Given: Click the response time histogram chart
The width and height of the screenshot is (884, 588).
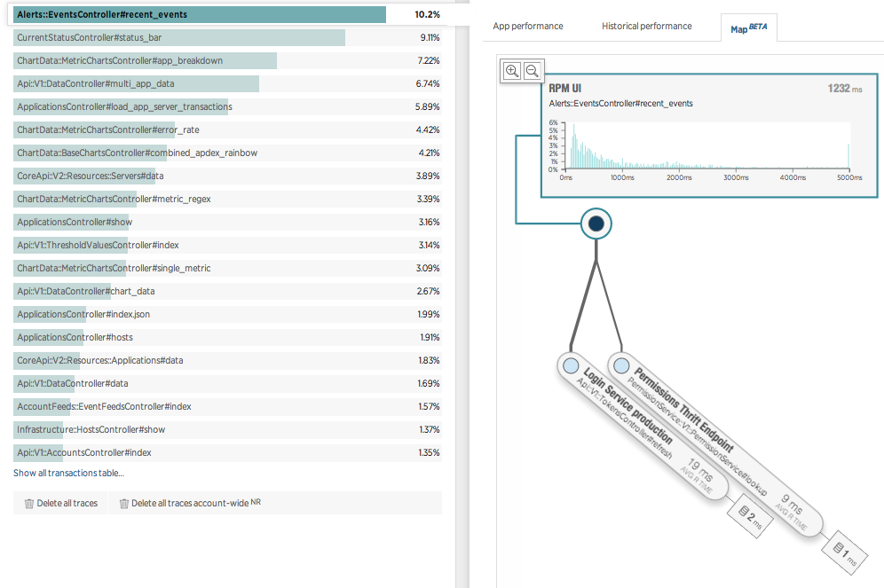Looking at the screenshot, I should click(x=707, y=145).
